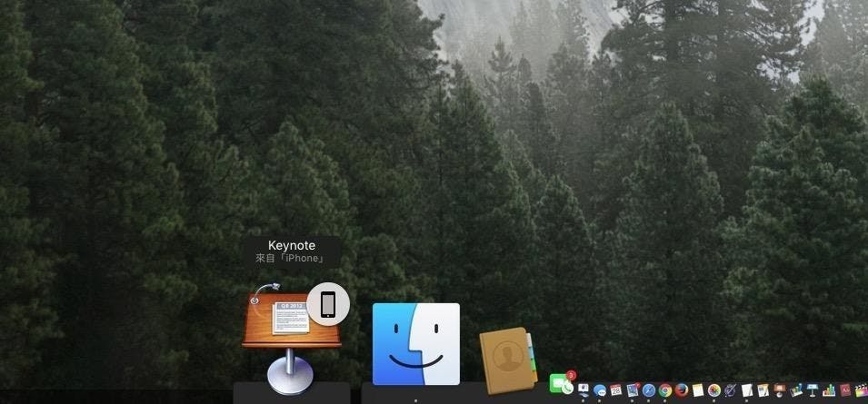Open the Messages app in the Dock
868x404 pixels.
pos(600,390)
